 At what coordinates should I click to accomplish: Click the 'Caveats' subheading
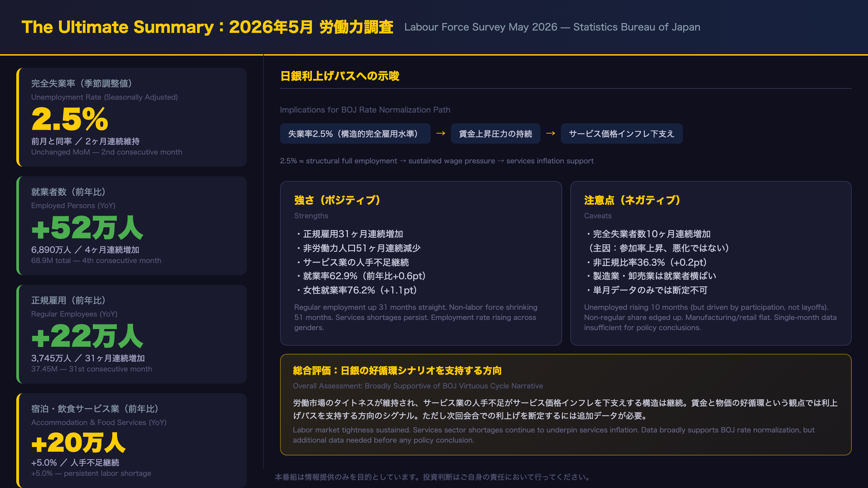[x=598, y=216]
